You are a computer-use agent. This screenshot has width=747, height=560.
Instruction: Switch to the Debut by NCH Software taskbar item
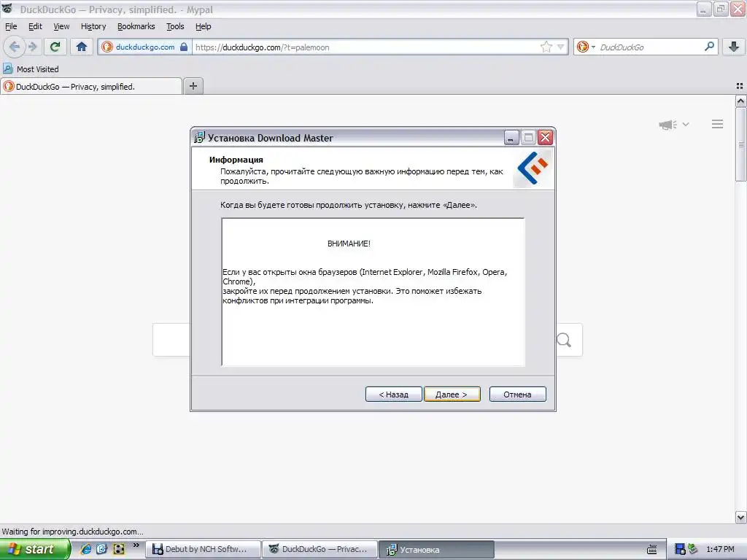tap(204, 549)
